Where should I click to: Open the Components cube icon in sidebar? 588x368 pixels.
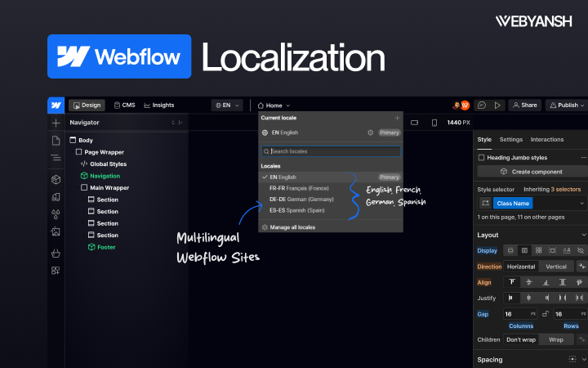pyautogui.click(x=56, y=179)
